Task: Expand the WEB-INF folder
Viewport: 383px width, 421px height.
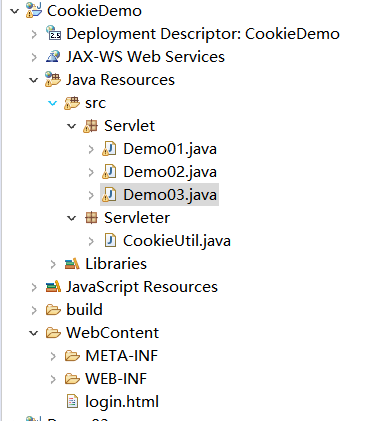Action: pyautogui.click(x=53, y=379)
